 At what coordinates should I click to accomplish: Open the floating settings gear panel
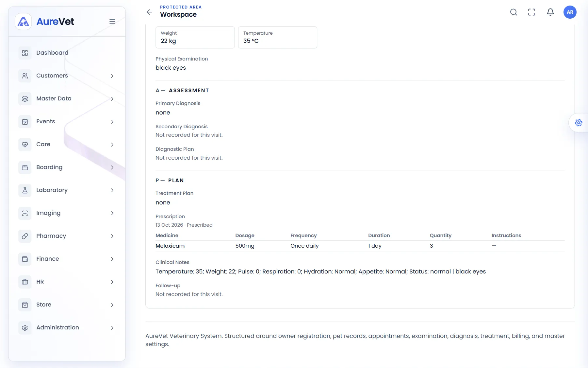click(579, 123)
